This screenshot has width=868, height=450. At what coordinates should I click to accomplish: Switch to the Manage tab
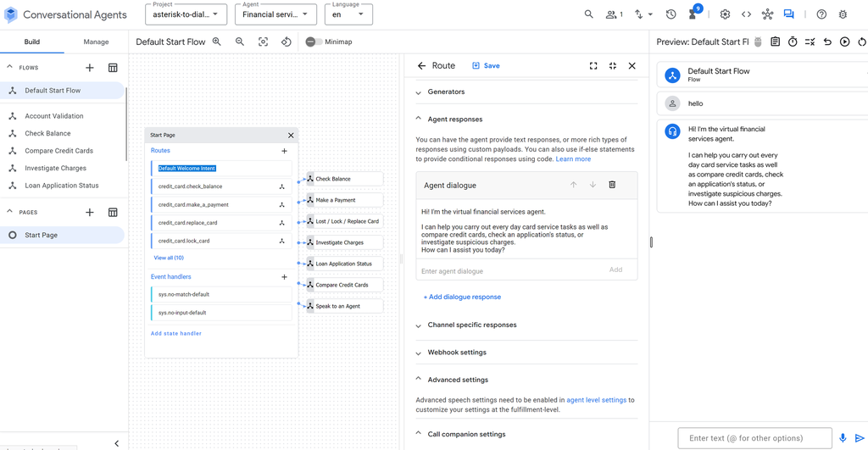[96, 42]
